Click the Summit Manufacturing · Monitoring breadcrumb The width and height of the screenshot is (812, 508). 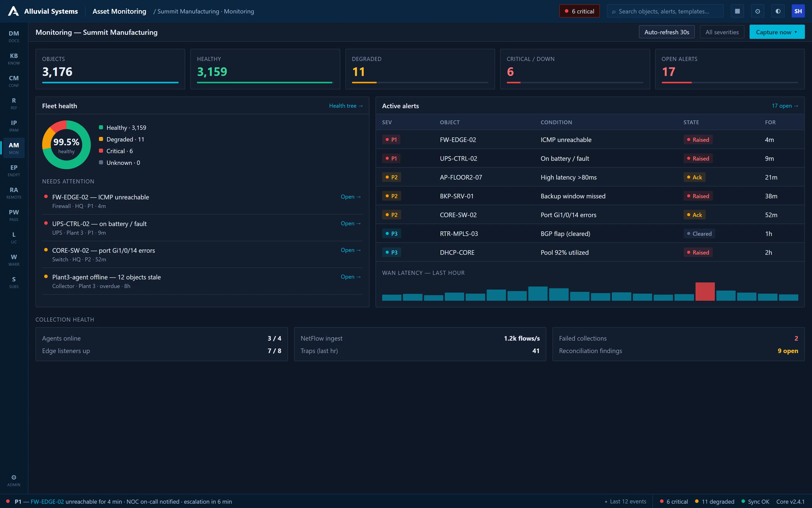pyautogui.click(x=205, y=11)
